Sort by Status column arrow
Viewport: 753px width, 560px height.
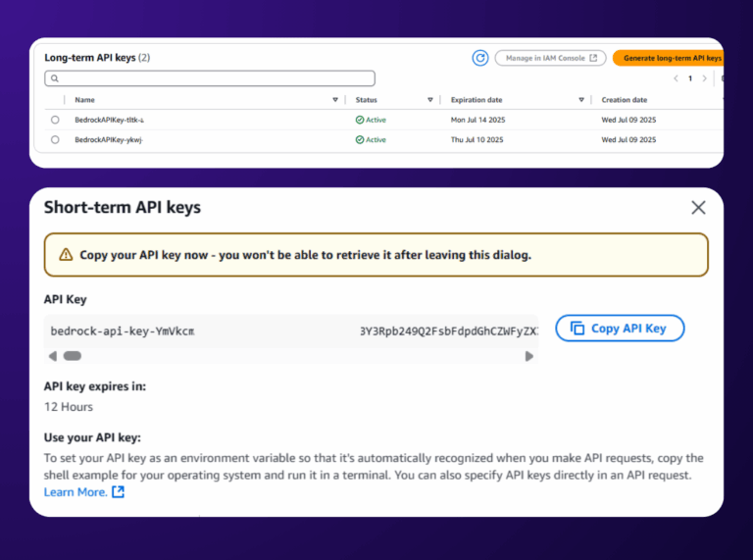(430, 100)
